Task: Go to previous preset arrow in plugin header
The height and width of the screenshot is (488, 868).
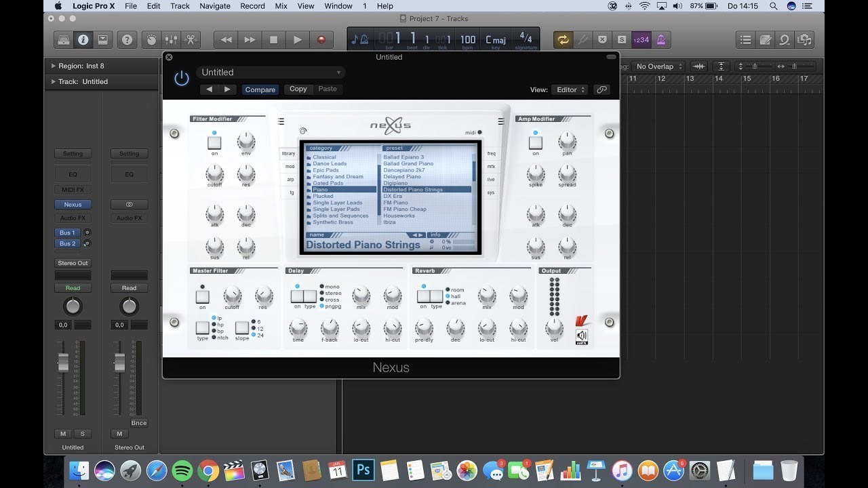Action: [210, 89]
